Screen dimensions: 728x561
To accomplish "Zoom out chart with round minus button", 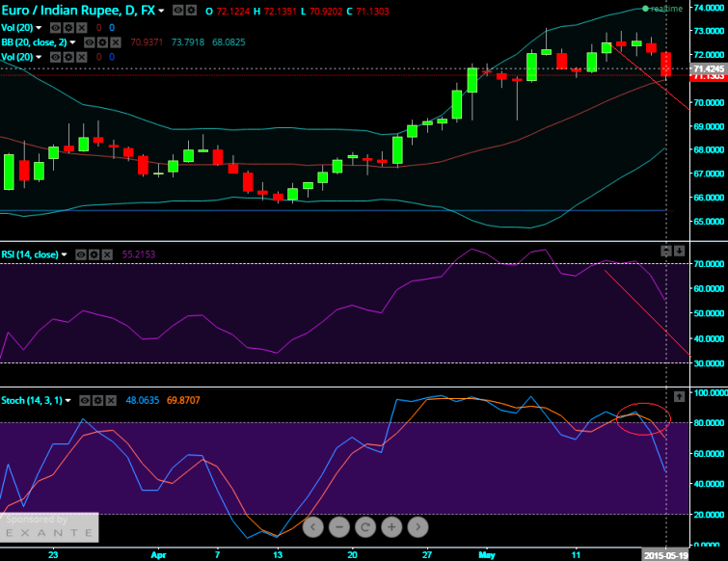I will pos(339,527).
